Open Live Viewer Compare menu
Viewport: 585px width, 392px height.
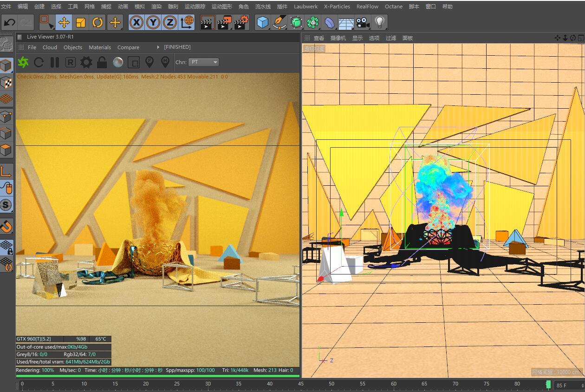tap(128, 47)
